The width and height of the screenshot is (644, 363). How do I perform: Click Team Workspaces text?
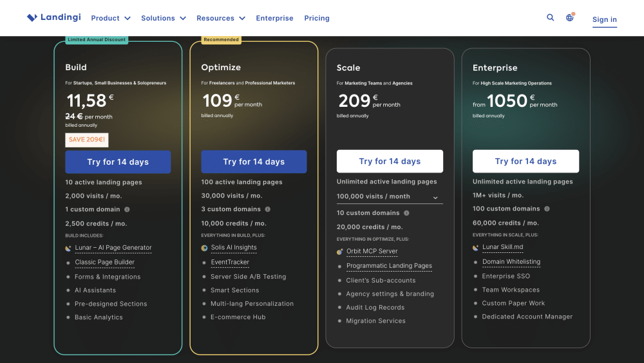[511, 290]
